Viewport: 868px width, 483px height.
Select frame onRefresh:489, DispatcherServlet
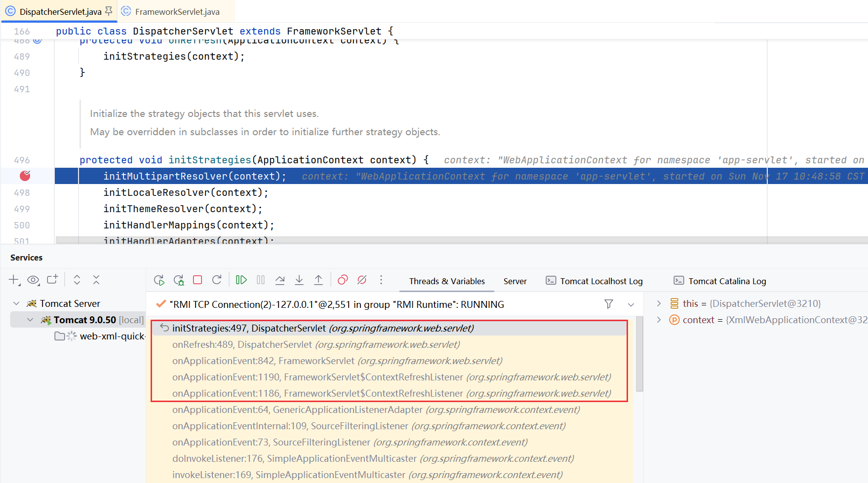(390, 344)
